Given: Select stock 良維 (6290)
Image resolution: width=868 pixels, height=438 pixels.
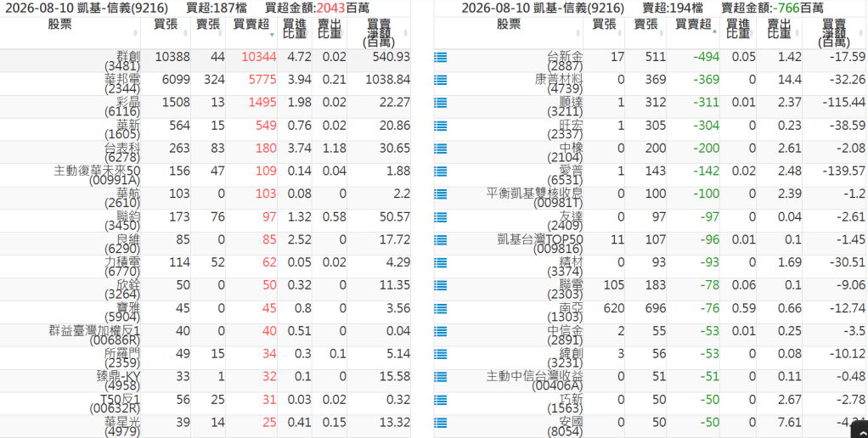Looking at the screenshot, I should (x=122, y=244).
